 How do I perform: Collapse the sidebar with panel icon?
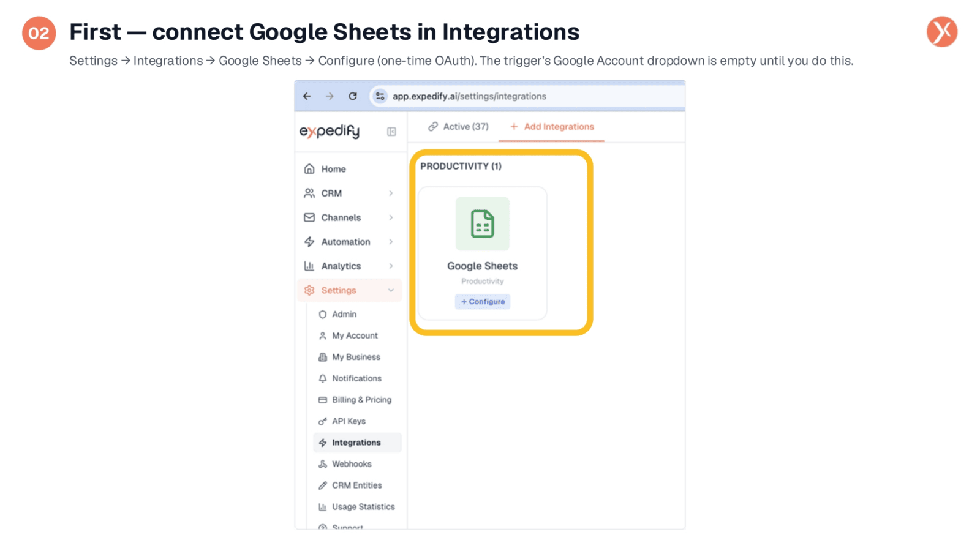pos(391,132)
